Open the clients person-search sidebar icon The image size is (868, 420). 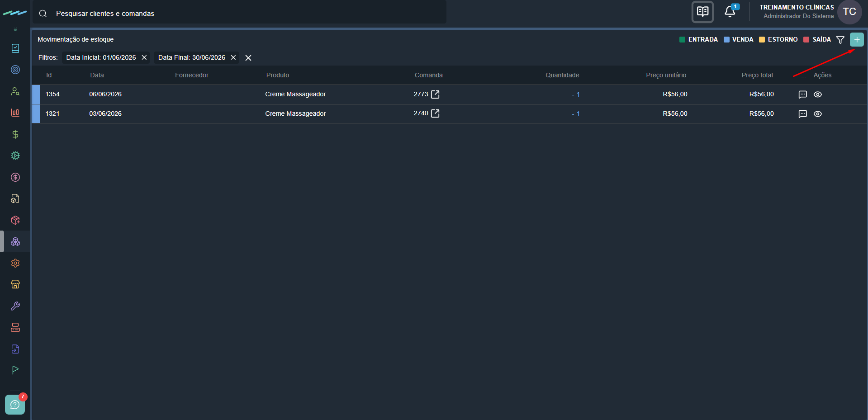[15, 91]
